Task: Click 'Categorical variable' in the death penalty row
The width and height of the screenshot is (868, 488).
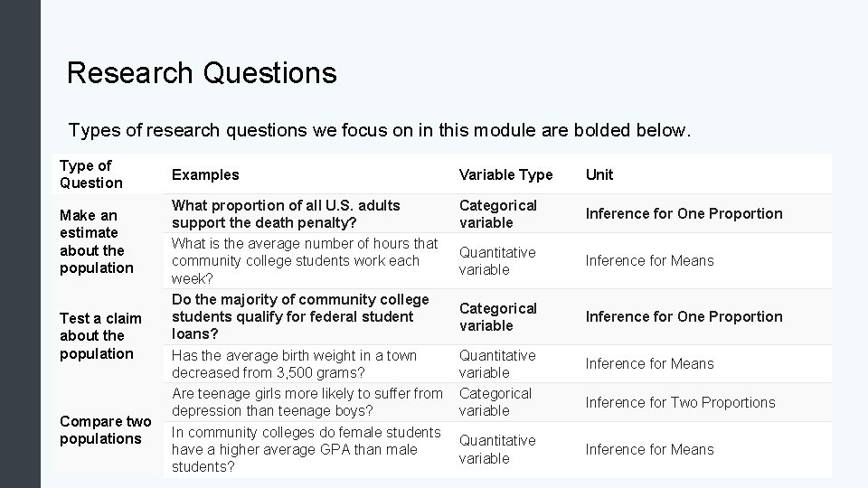Action: [498, 214]
